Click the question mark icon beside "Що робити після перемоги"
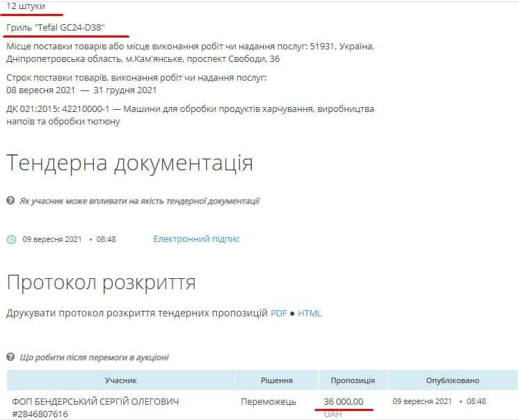 coord(11,357)
